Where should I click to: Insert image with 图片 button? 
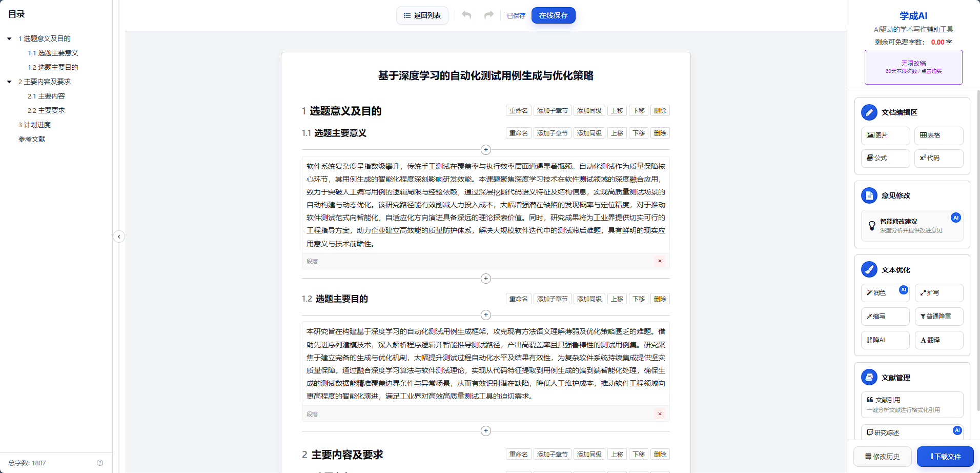pyautogui.click(x=885, y=135)
